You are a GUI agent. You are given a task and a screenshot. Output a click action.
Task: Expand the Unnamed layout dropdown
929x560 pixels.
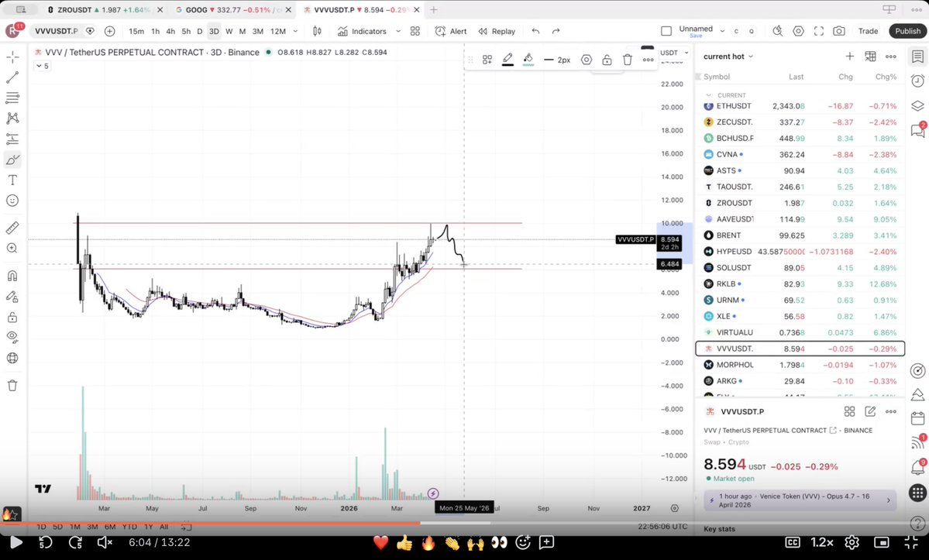pos(722,31)
